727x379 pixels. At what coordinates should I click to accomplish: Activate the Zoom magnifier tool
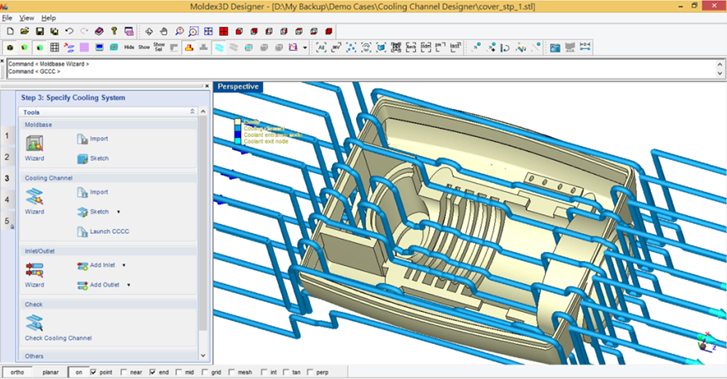tap(179, 31)
